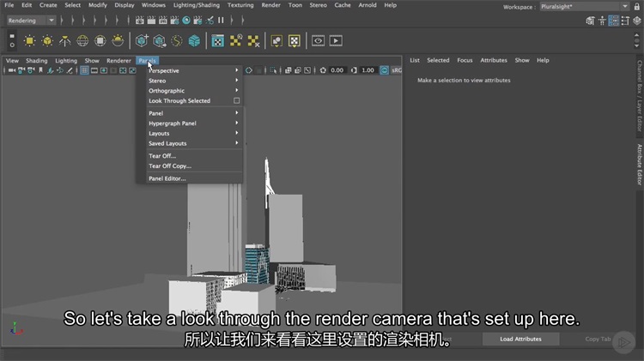Image resolution: width=644 pixels, height=361 pixels.
Task: Click the viewport exposure value 0.00 field
Action: click(337, 70)
